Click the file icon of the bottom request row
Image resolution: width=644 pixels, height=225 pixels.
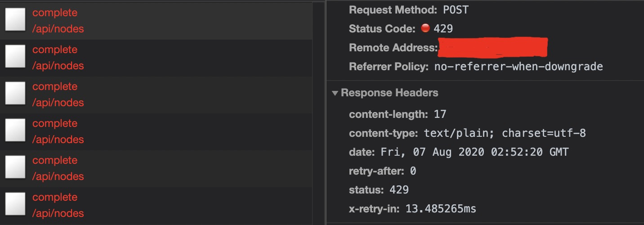point(15,205)
